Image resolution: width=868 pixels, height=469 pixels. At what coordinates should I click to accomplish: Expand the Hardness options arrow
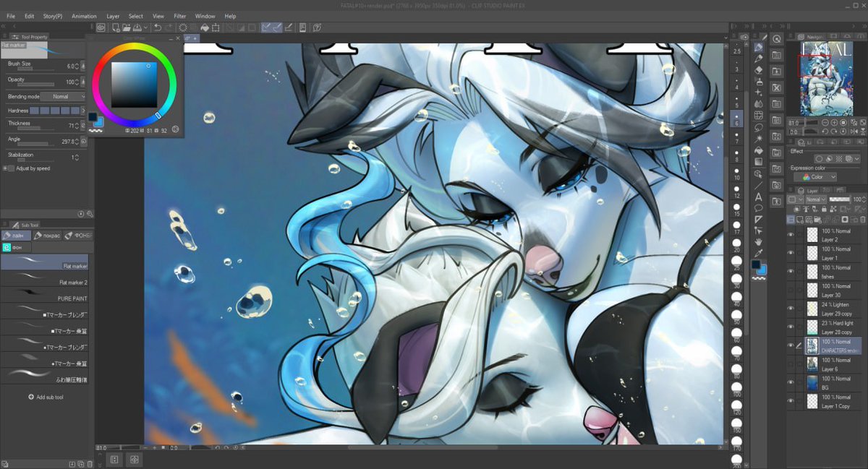[x=84, y=111]
